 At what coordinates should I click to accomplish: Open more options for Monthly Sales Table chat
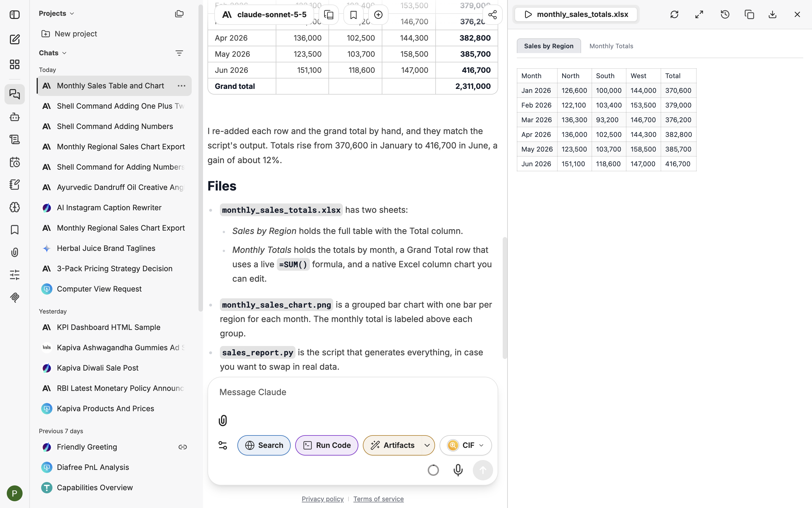[x=182, y=86]
